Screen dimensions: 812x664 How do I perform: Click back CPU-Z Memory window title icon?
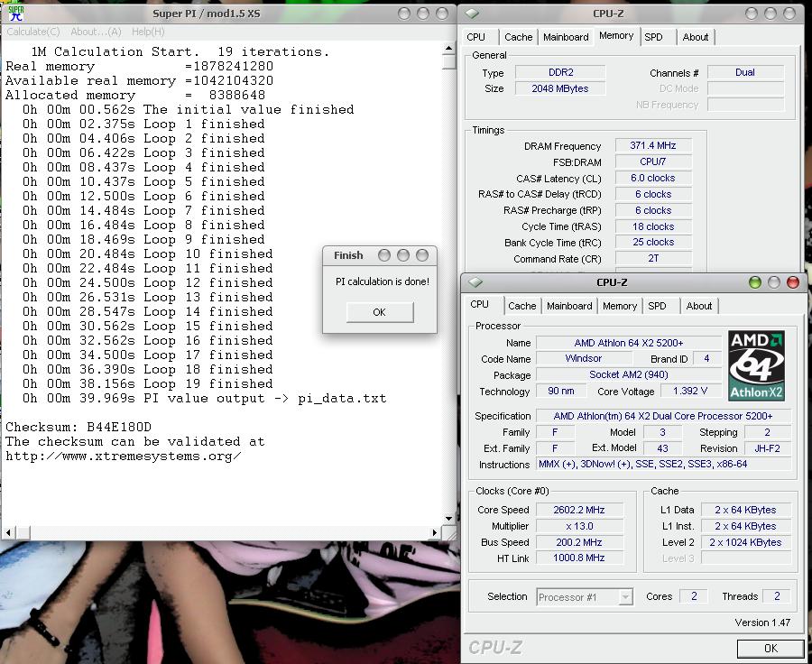[x=471, y=14]
